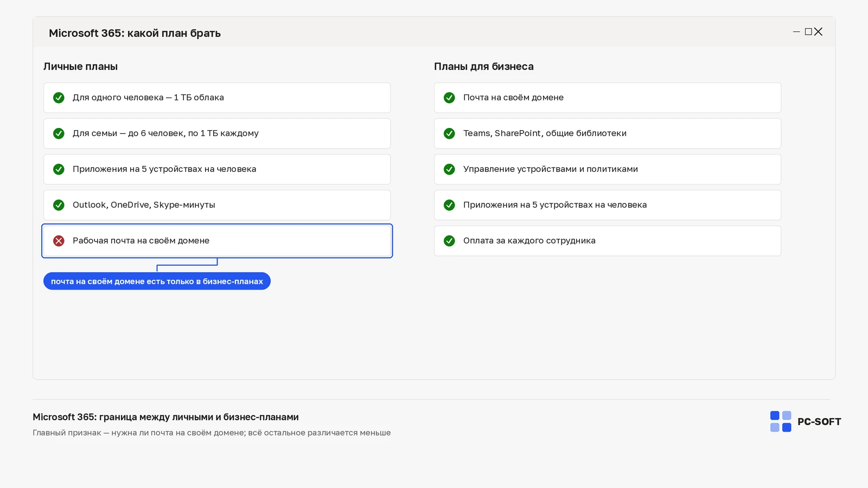Click check icon beside 'Управление устройствами и политиками'

pos(449,169)
